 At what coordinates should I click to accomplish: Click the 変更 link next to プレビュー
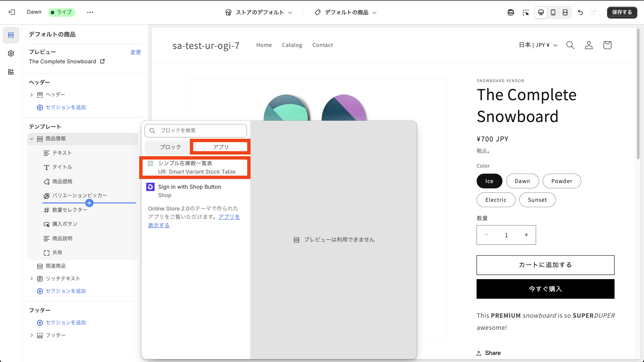[136, 52]
